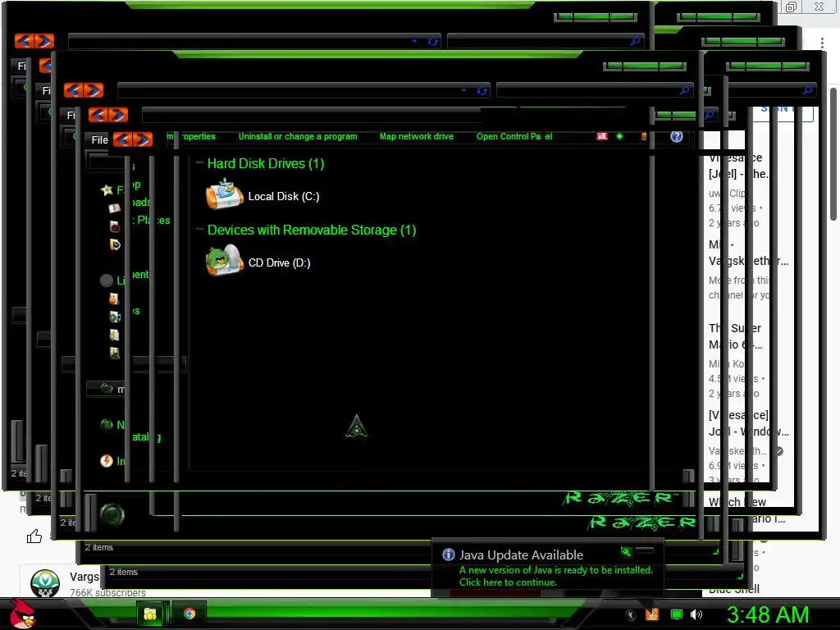Click the orange lightning icon in sidebar
Screen dimensions: 840x630
coord(107,461)
